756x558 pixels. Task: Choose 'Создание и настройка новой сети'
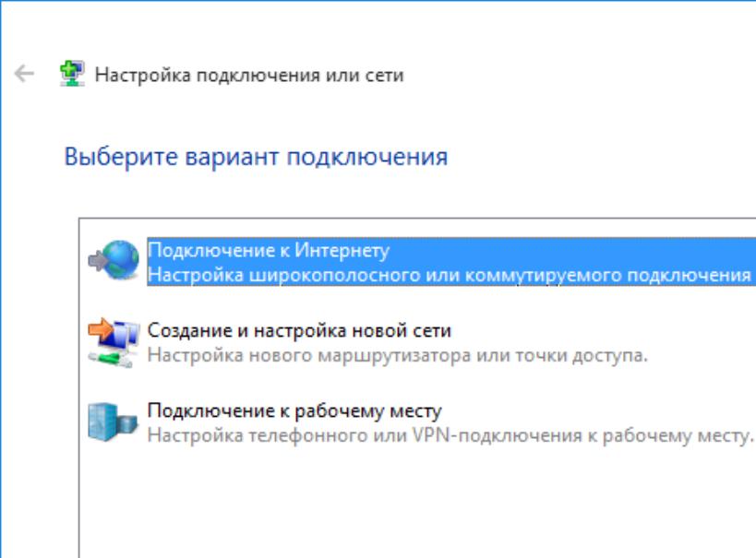click(x=299, y=330)
